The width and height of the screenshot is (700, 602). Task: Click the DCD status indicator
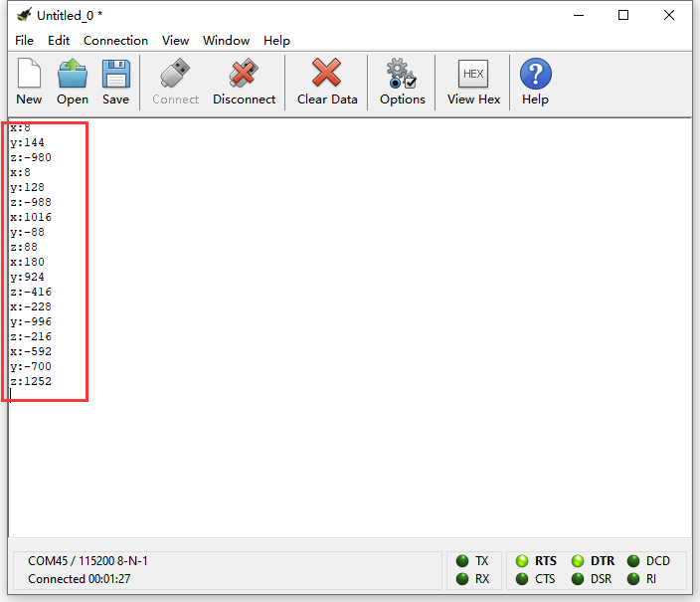click(633, 561)
